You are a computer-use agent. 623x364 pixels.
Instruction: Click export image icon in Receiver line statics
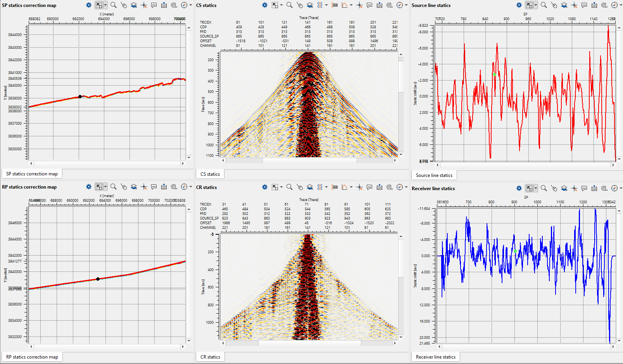pyautogui.click(x=594, y=188)
